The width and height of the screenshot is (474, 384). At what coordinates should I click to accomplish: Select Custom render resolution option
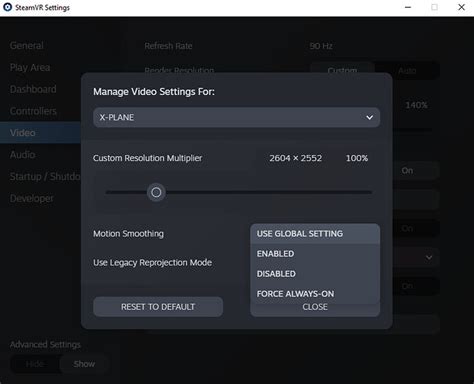[342, 70]
